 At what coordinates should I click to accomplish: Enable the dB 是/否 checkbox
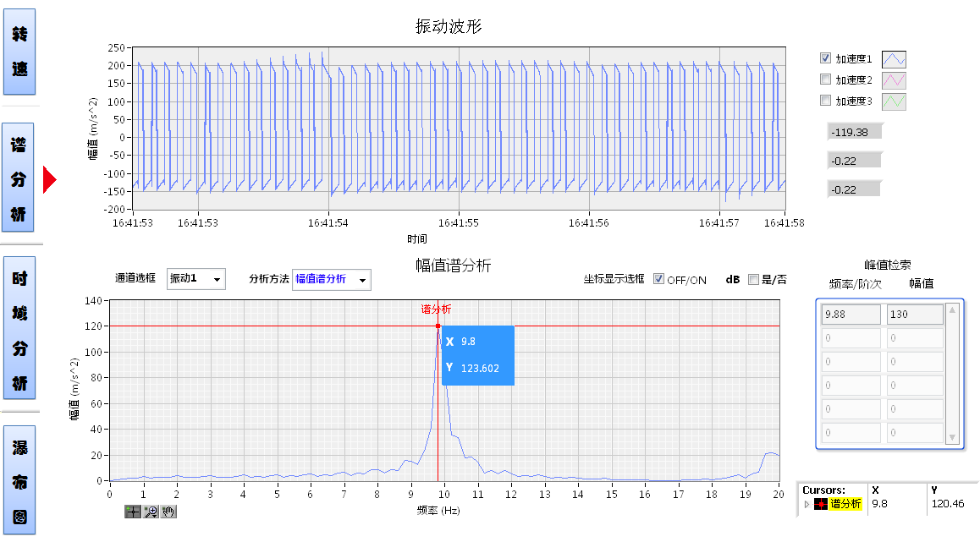pos(753,280)
